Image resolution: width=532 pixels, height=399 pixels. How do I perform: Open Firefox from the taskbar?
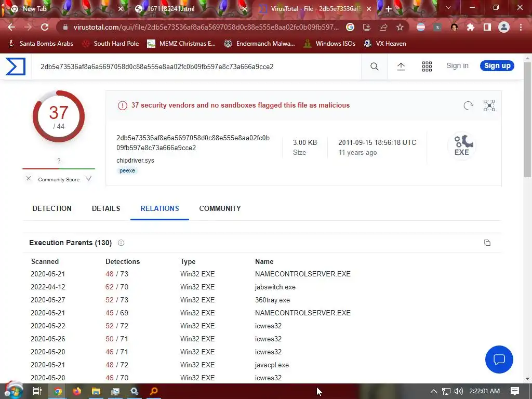(x=77, y=391)
